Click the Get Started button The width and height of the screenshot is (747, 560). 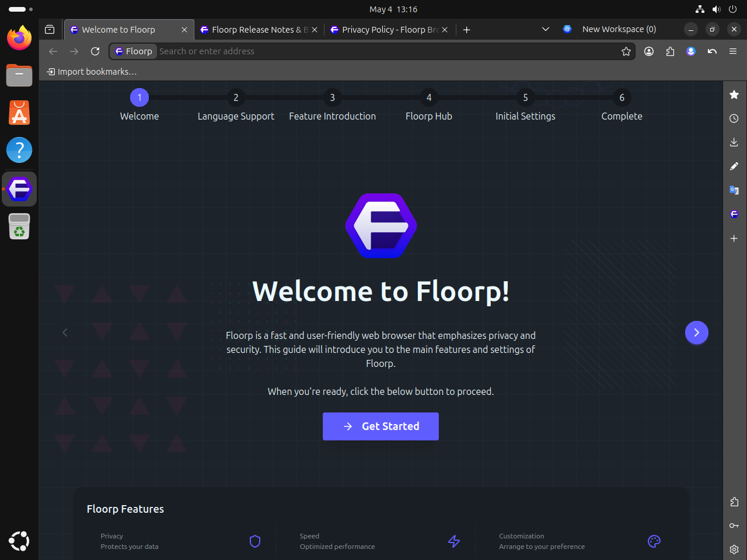pos(381,426)
